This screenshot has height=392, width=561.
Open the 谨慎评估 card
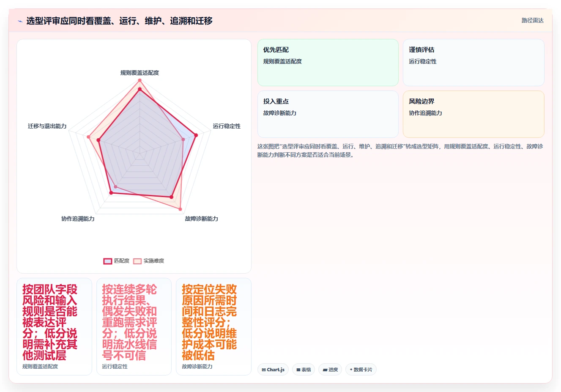tap(473, 63)
